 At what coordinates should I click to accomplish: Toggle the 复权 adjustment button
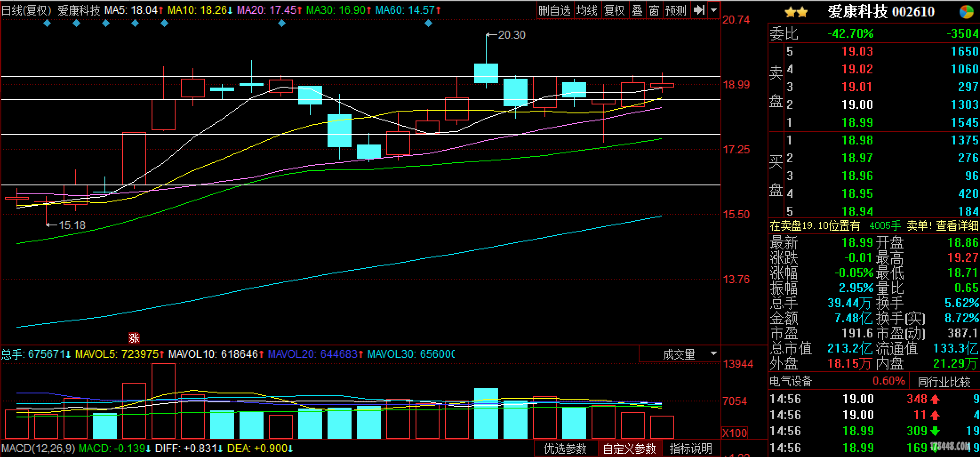point(614,10)
